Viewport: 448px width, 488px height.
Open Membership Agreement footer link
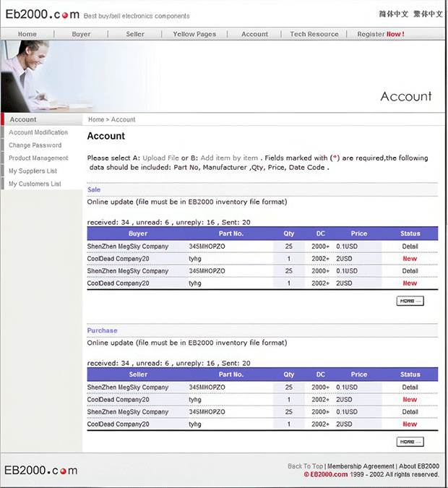361,466
